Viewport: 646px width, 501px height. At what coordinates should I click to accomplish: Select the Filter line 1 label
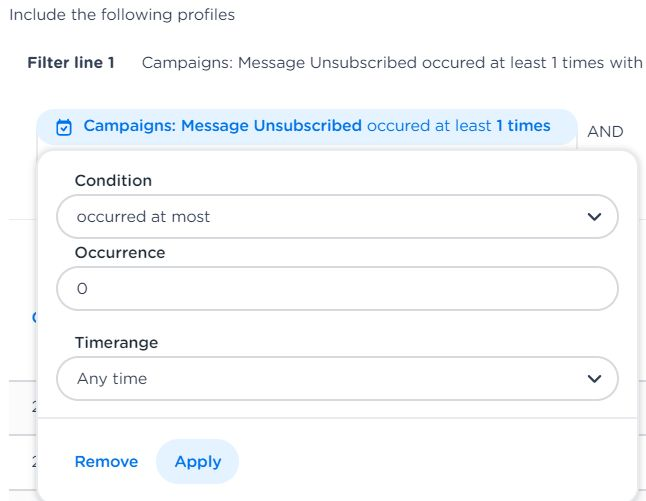point(71,62)
